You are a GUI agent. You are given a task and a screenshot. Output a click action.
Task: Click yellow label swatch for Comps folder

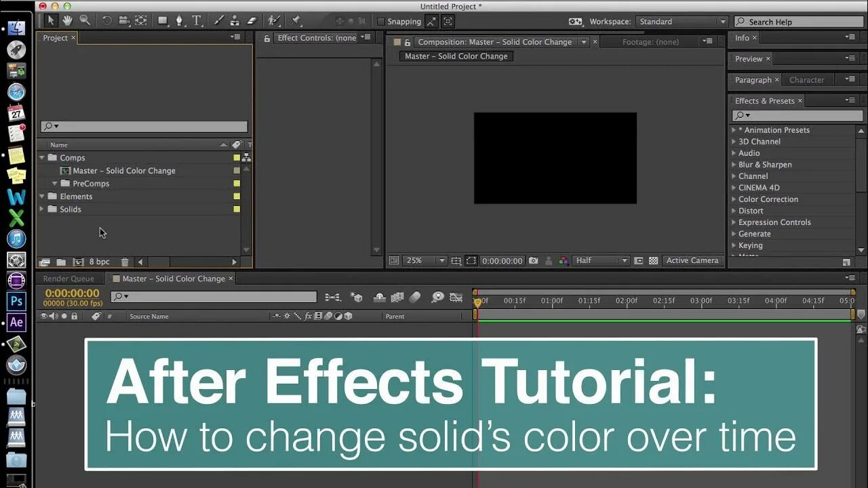pyautogui.click(x=237, y=158)
